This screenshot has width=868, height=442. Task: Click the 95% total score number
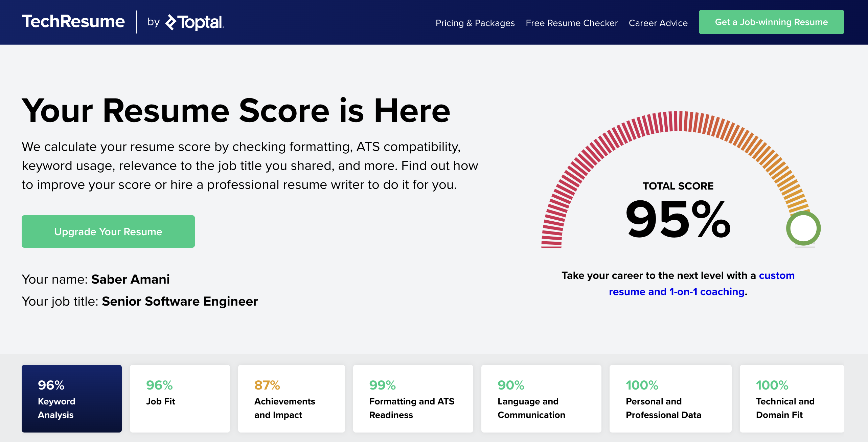(x=678, y=219)
